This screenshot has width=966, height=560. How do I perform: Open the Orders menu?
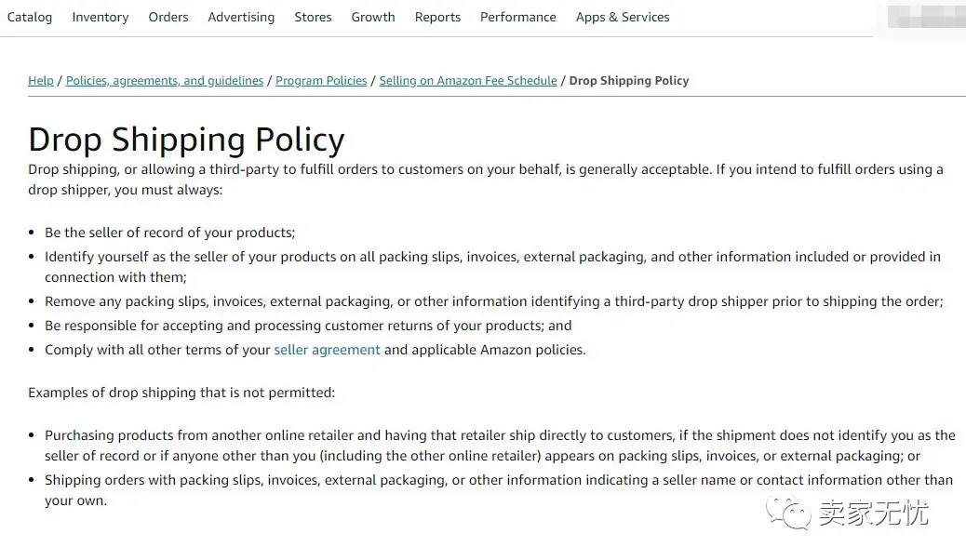pos(168,18)
